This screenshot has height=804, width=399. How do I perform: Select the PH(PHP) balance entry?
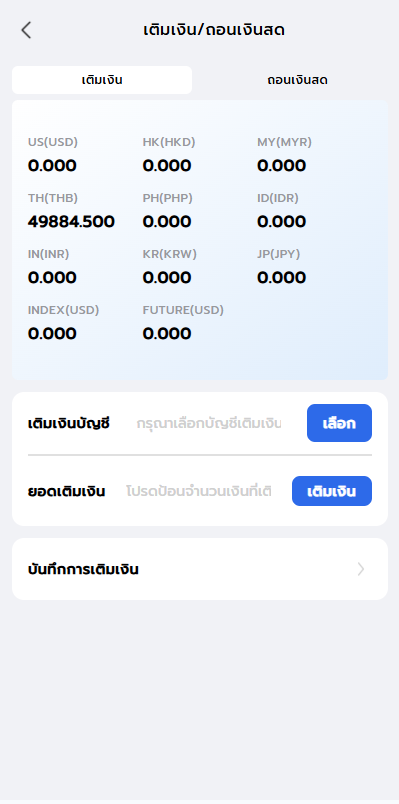pos(168,211)
